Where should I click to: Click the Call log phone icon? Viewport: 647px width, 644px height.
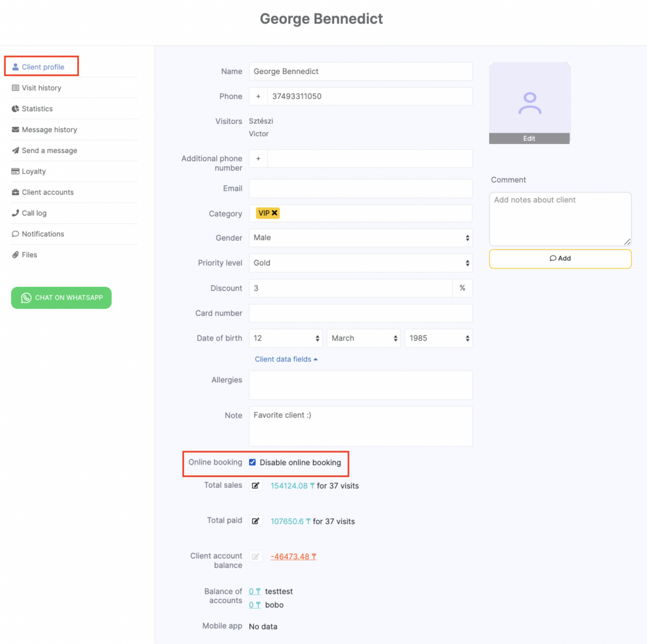click(x=16, y=213)
